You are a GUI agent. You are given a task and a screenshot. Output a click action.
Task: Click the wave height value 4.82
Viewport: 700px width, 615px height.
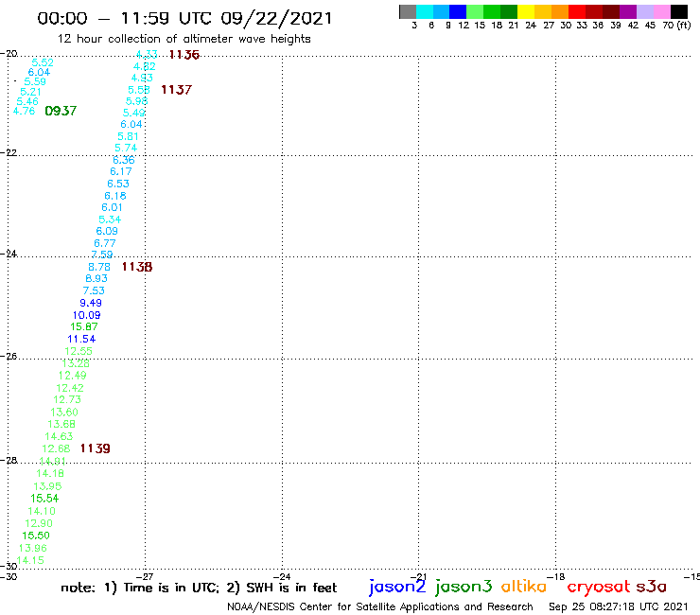[144, 66]
